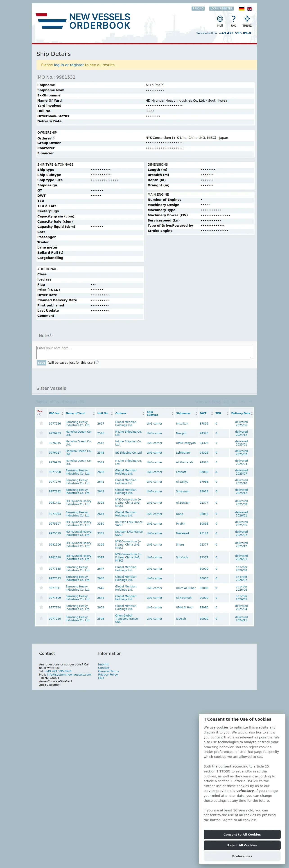Click the log in link in notice
This screenshot has height=868, width=289.
pyautogui.click(x=59, y=65)
